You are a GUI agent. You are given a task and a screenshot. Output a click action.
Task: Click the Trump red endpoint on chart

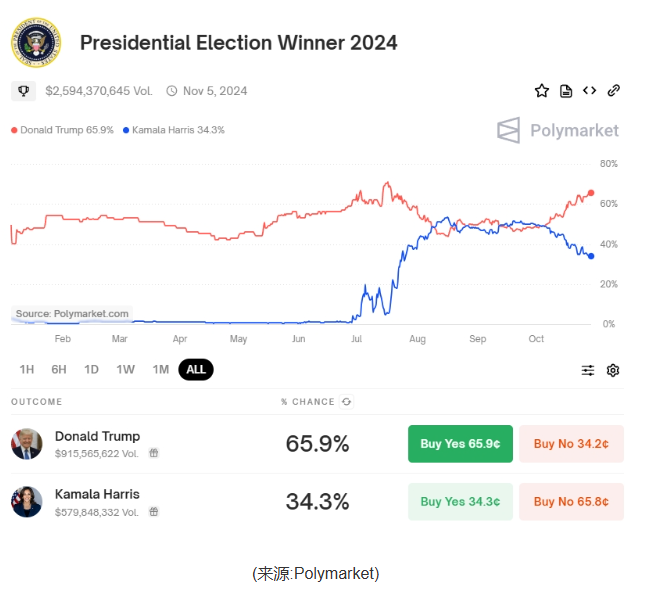(x=591, y=193)
